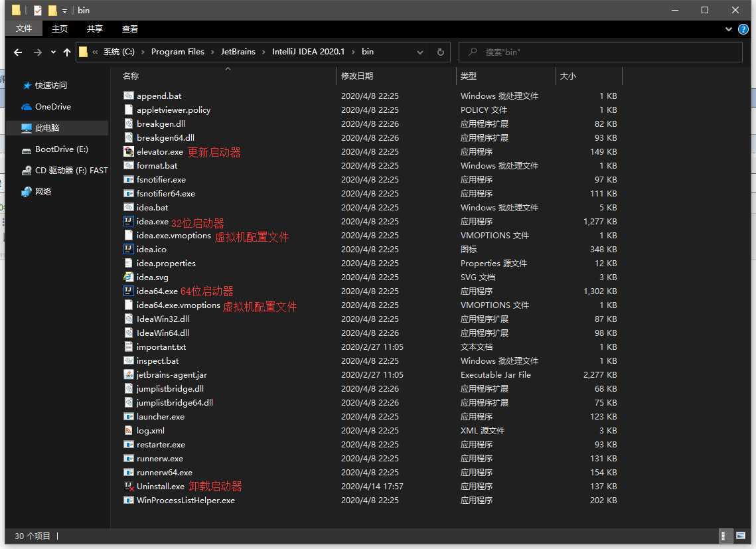Click New folder icon in title bar
The height and width of the screenshot is (549, 756).
click(x=52, y=11)
